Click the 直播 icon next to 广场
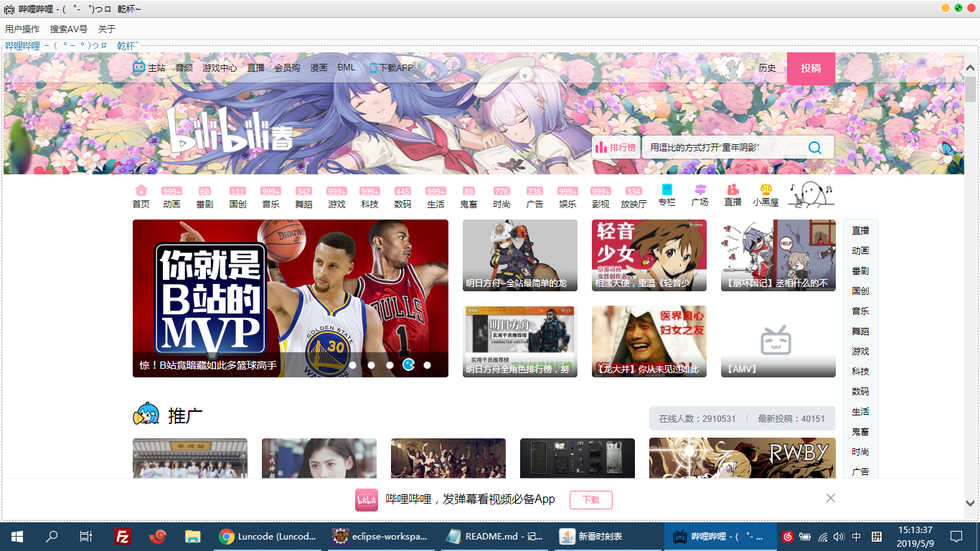This screenshot has width=980, height=551. (732, 189)
